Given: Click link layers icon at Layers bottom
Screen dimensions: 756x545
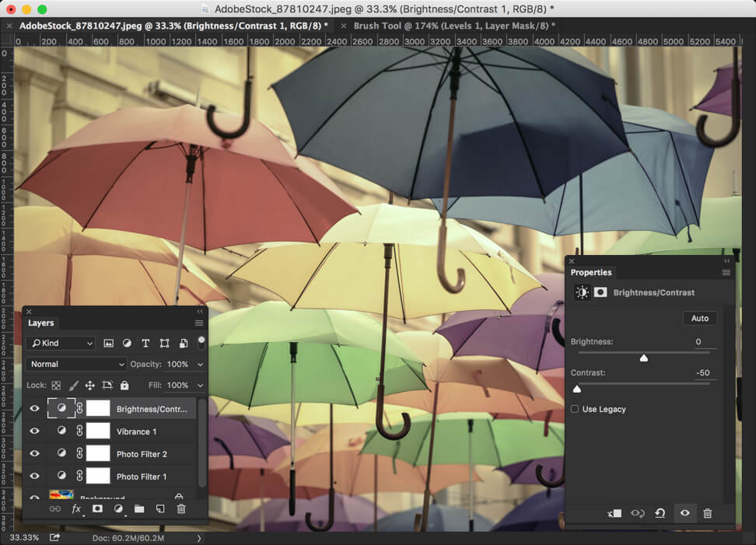Looking at the screenshot, I should click(55, 509).
